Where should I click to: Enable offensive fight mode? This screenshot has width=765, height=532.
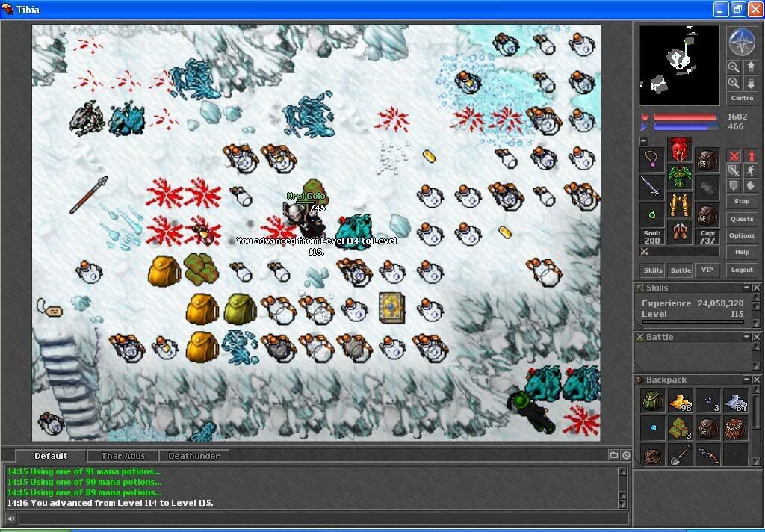coord(734,155)
